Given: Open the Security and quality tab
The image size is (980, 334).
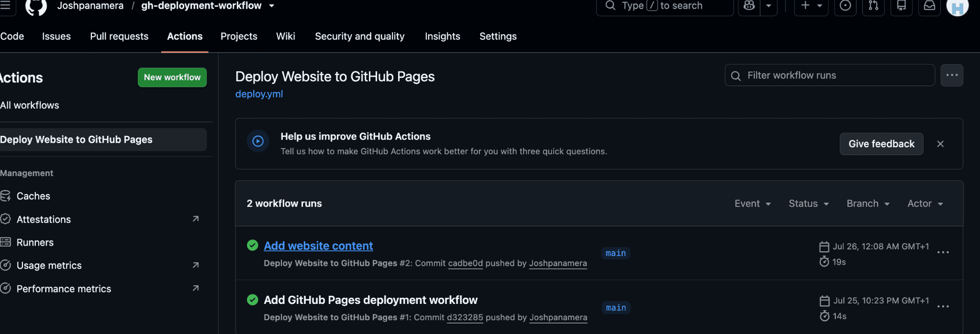Looking at the screenshot, I should click(359, 36).
